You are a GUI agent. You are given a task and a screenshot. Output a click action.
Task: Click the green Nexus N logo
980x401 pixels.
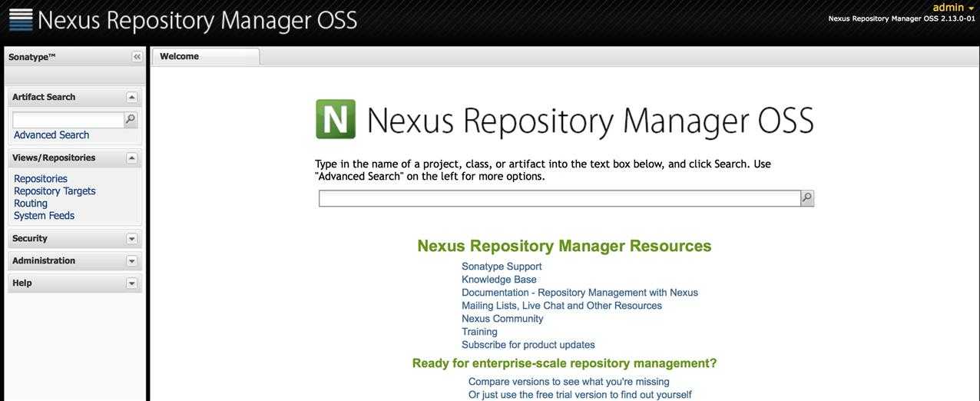336,119
